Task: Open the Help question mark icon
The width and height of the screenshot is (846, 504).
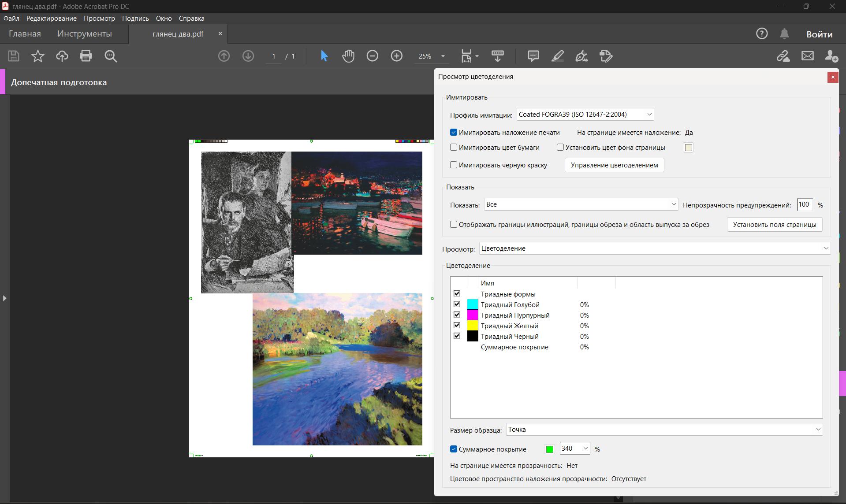Action: coord(762,34)
